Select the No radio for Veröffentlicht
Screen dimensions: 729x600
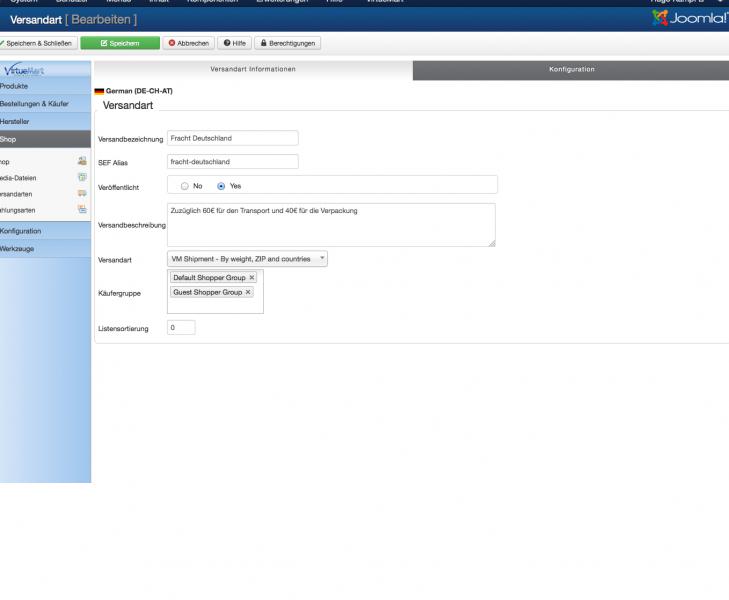[185, 186]
